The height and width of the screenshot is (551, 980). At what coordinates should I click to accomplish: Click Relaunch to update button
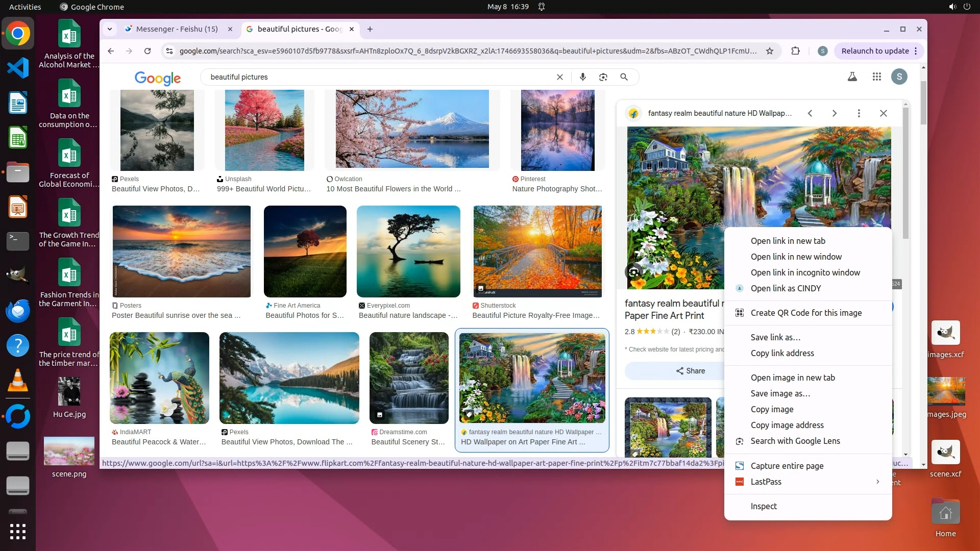[x=875, y=51]
